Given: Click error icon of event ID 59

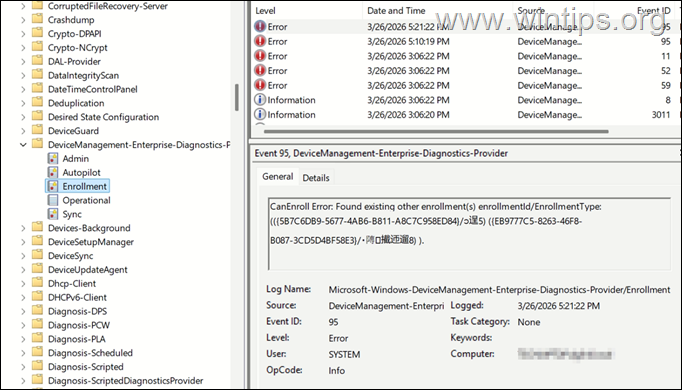Looking at the screenshot, I should 260,85.
